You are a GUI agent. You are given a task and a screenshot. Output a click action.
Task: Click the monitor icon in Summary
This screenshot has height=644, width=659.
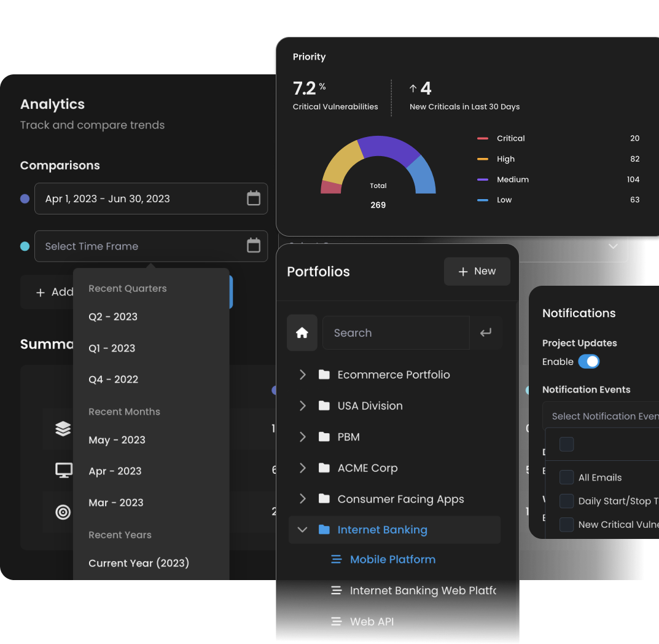63,471
